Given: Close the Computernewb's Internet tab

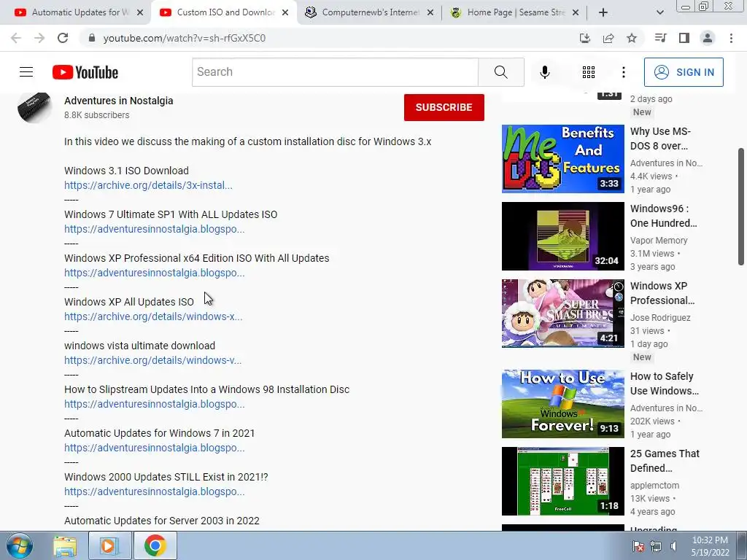Looking at the screenshot, I should 430,12.
